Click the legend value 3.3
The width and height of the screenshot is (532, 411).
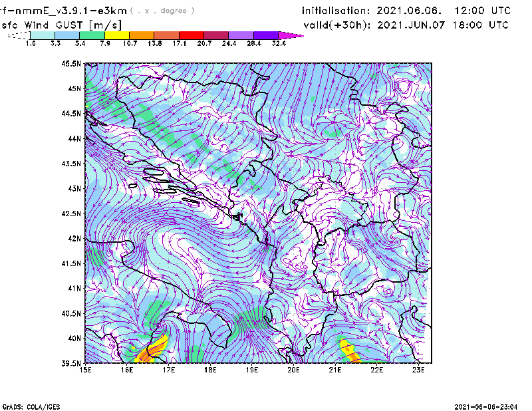tap(55, 43)
